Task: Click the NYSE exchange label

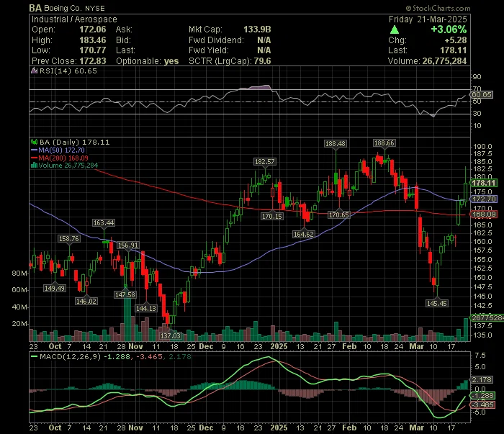Action: (x=95, y=9)
